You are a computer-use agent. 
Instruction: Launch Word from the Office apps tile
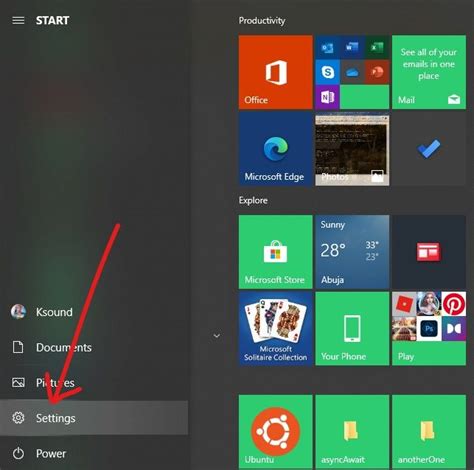pos(352,48)
